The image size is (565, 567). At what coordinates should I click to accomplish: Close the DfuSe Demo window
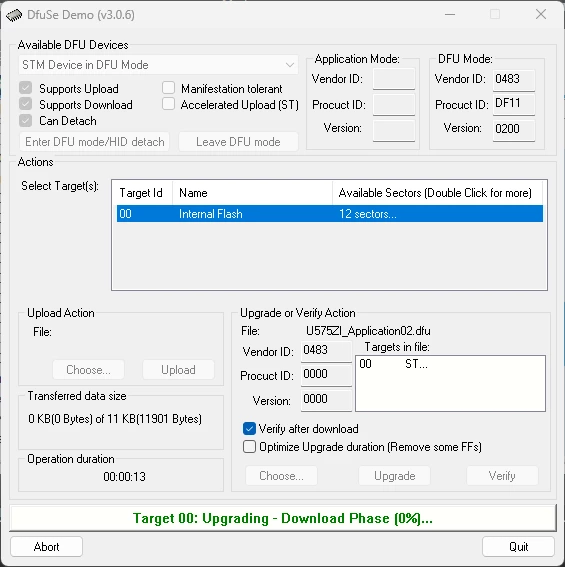[x=541, y=14]
